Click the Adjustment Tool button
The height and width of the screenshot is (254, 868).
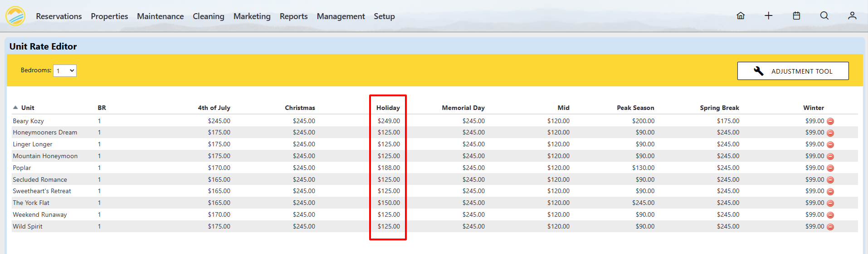(x=793, y=71)
